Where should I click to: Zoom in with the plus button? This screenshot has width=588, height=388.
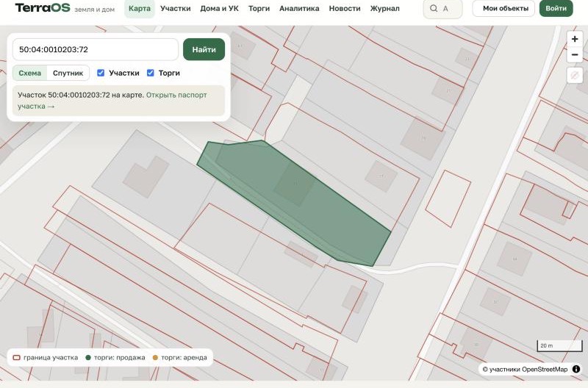[x=574, y=39]
